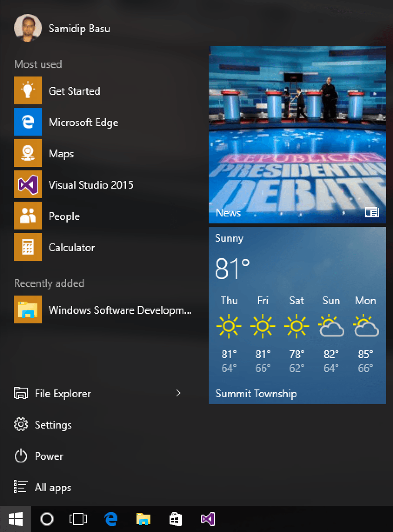Viewport: 393px width, 532px height.
Task: Pin Visual Studio from the taskbar
Action: coord(207,519)
